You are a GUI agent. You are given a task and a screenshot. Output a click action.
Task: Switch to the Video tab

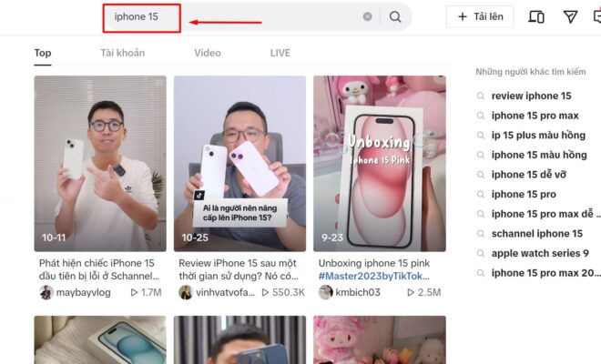208,53
